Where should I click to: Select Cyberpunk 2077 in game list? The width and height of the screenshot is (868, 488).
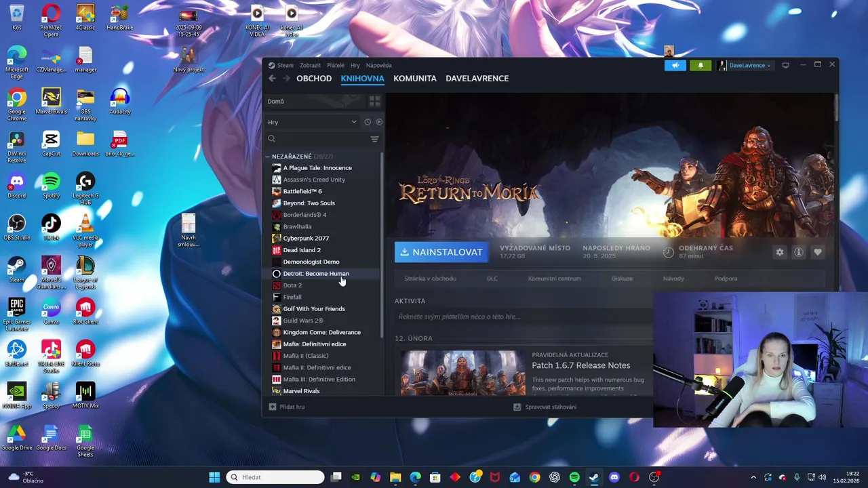coord(306,239)
